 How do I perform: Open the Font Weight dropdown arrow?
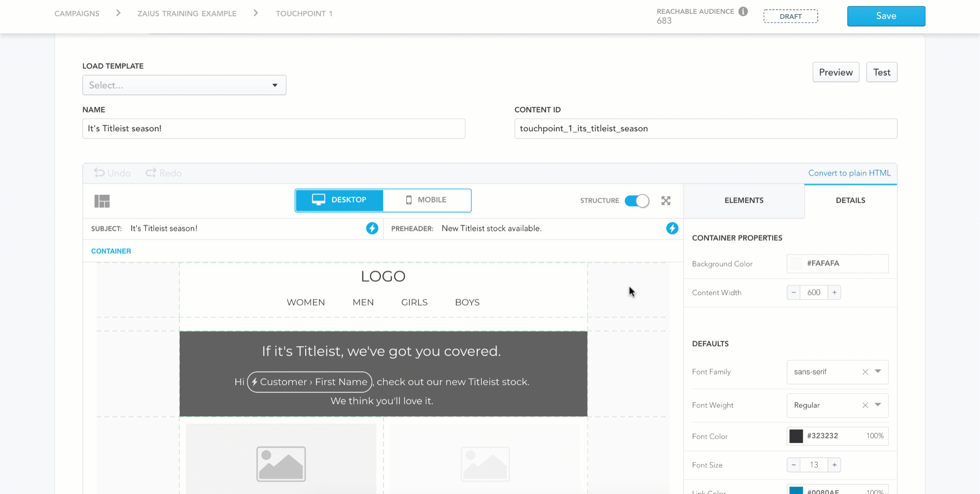878,405
